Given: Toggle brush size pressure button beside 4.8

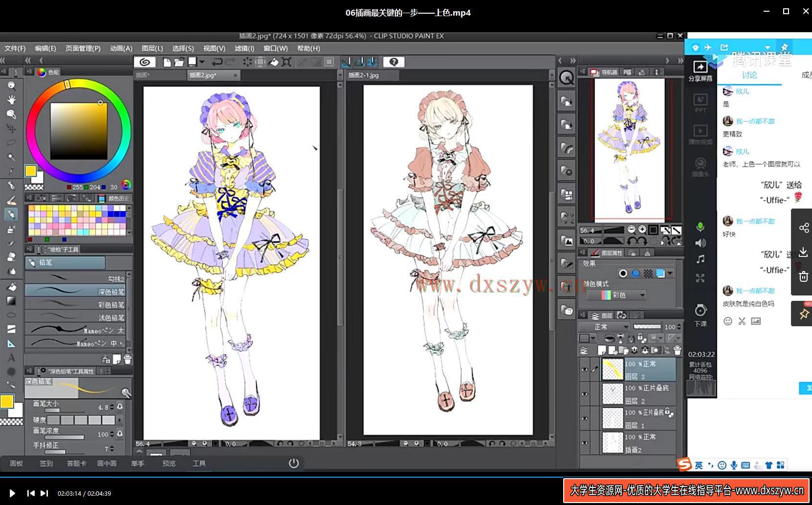Looking at the screenshot, I should 120,407.
